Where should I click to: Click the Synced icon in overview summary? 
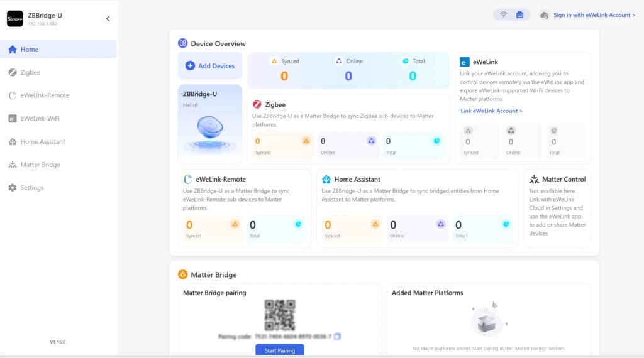(x=274, y=61)
